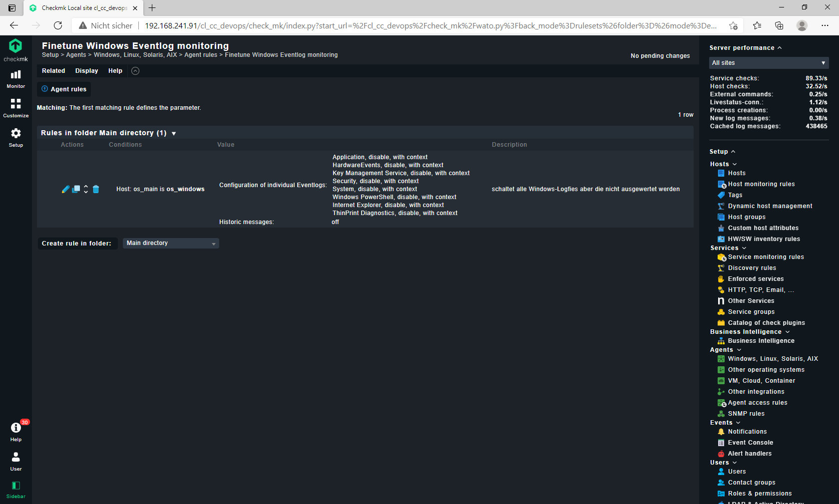Open the Monitor panel in left sidebar
Viewport: 839px width, 504px height.
tap(15, 78)
